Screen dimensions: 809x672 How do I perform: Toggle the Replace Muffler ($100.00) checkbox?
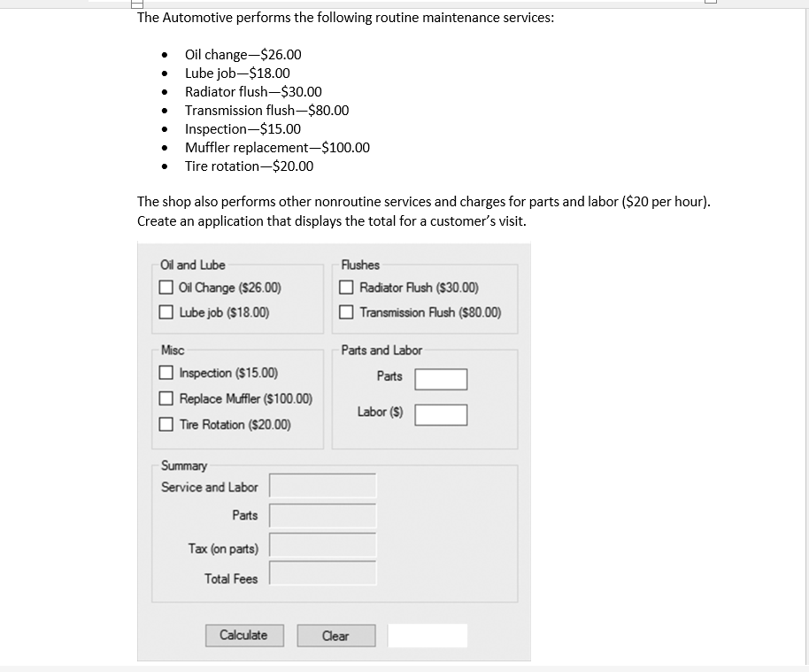pyautogui.click(x=166, y=398)
